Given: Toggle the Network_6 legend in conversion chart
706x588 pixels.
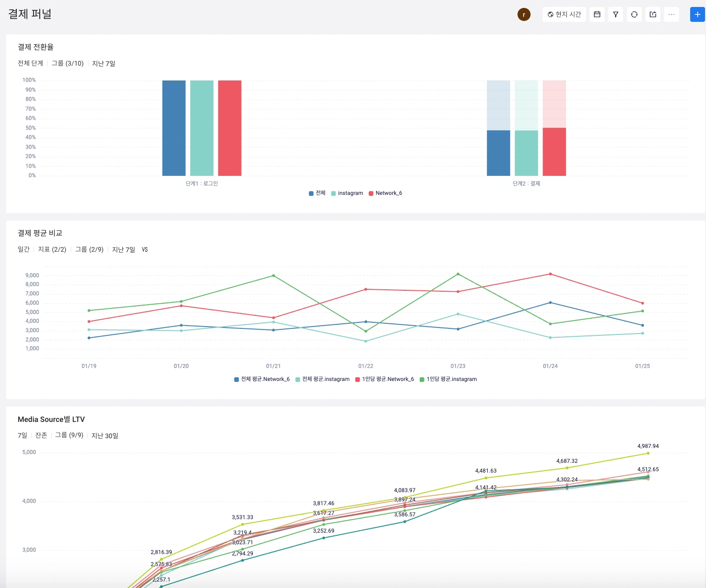Looking at the screenshot, I should point(385,193).
